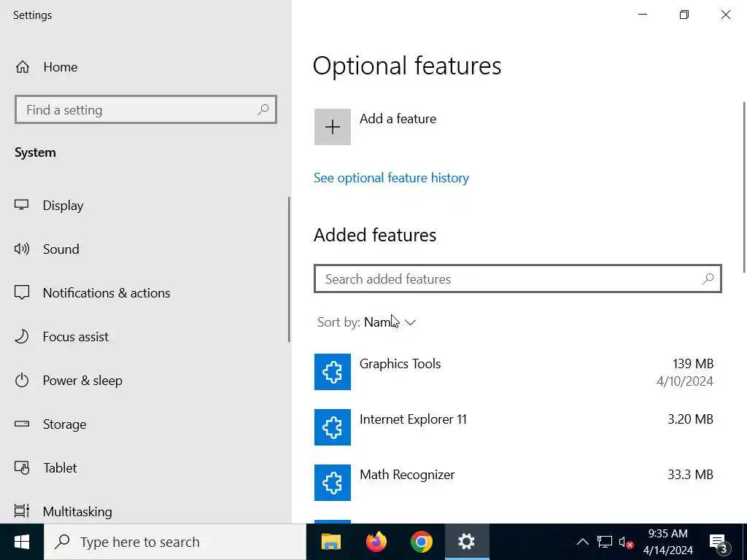The width and height of the screenshot is (747, 560).
Task: Click the 4/10/2024 install date
Action: 684,381
